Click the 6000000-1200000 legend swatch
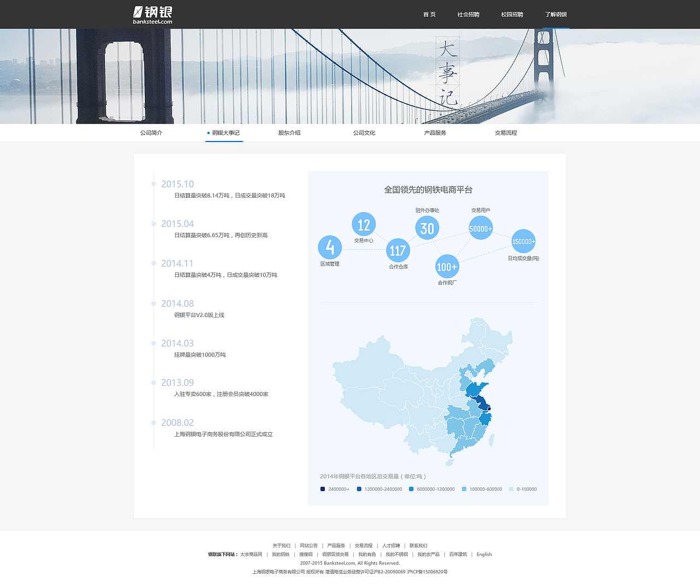This screenshot has width=700, height=588. [411, 489]
